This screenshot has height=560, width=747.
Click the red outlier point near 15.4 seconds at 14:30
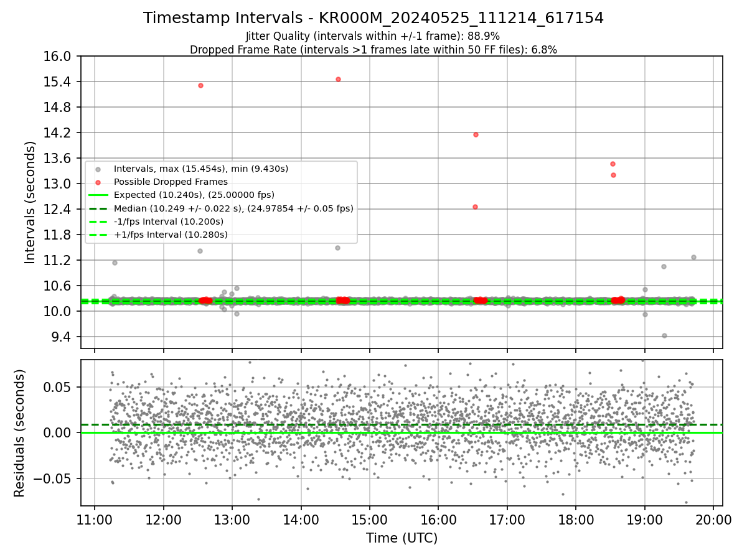click(338, 79)
